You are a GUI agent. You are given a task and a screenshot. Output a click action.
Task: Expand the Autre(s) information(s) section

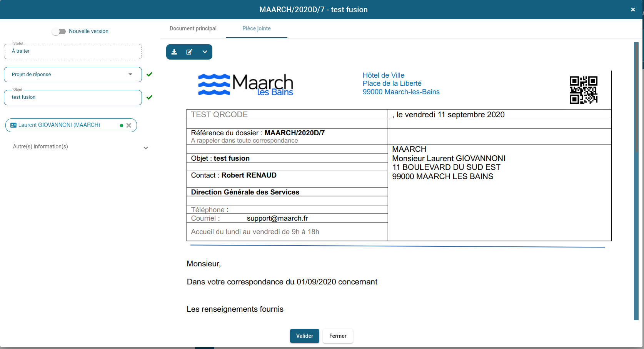pos(146,148)
